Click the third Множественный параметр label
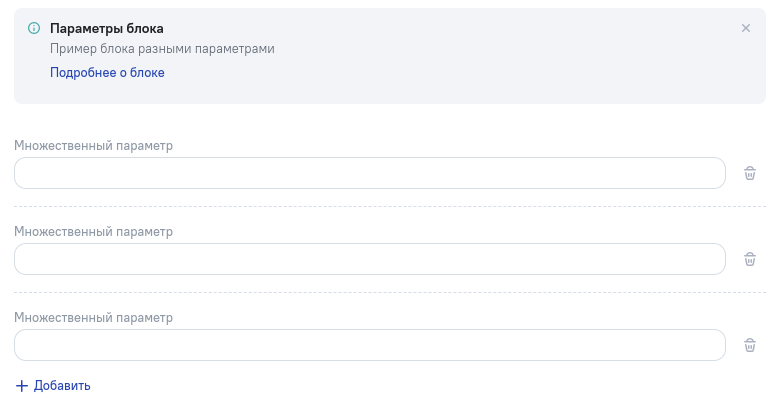Image resolution: width=774 pixels, height=418 pixels. pos(93,318)
